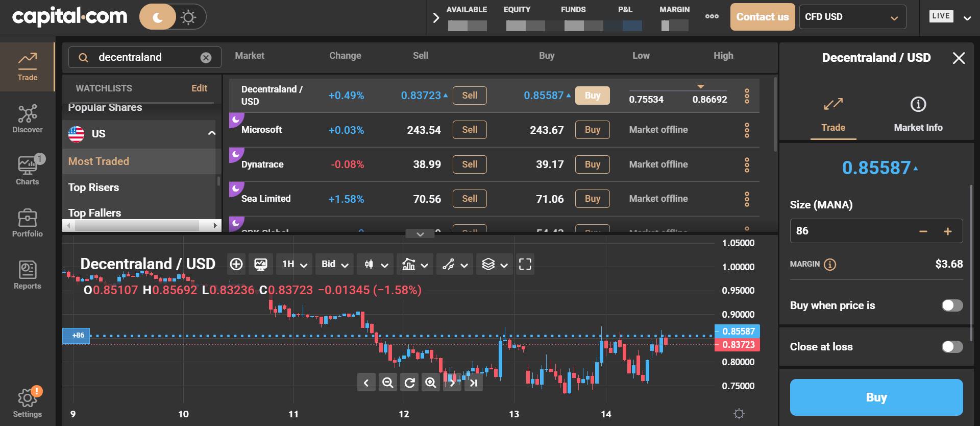Increase the order size with plus
Image resolution: width=980 pixels, height=426 pixels.
point(948,231)
